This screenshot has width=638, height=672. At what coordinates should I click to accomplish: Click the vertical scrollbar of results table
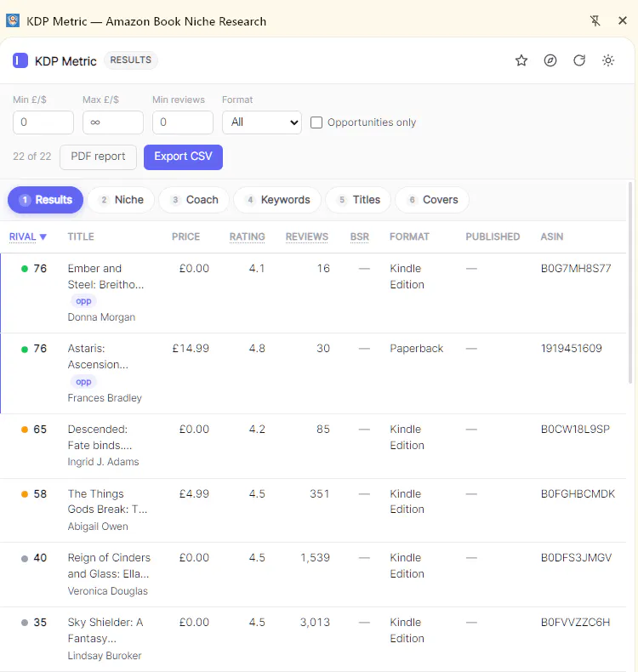coord(630,283)
